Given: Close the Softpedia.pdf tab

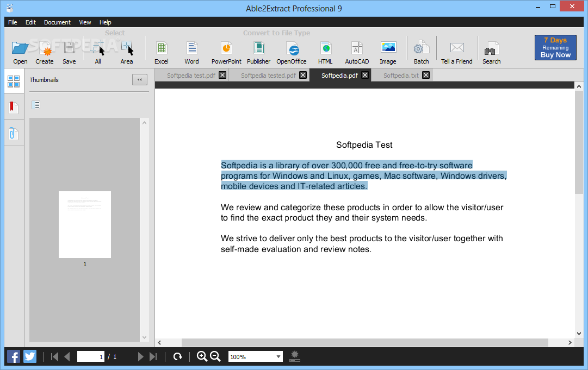Looking at the screenshot, I should coord(365,76).
